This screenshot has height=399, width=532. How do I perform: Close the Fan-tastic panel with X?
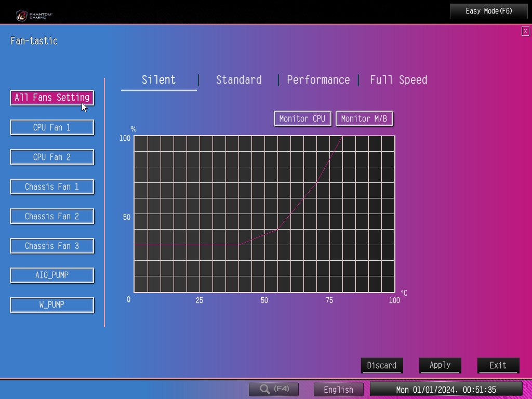(525, 32)
